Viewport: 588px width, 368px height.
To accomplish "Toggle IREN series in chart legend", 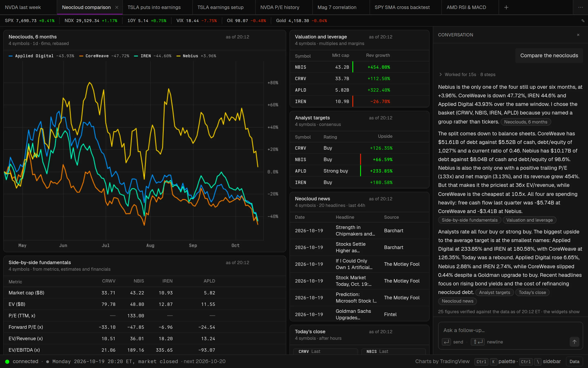I will [153, 56].
